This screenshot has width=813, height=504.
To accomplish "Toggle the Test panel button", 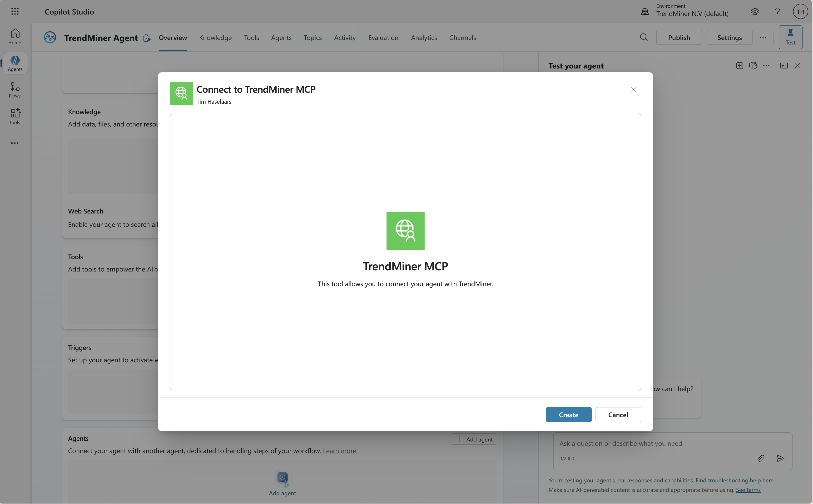I will [790, 37].
